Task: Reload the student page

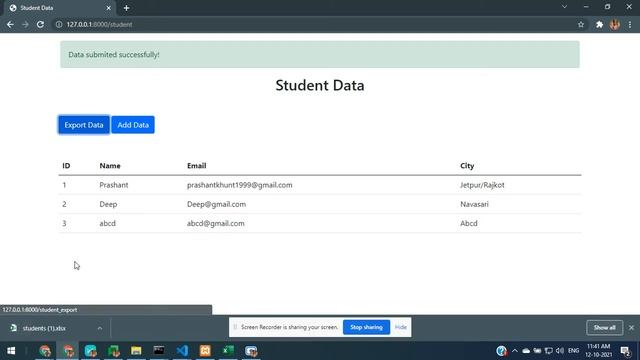Action: (x=40, y=24)
